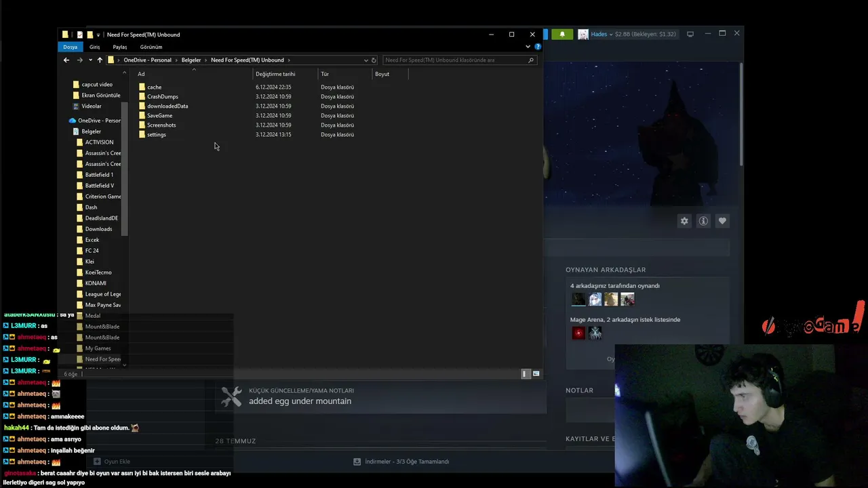Add game to favorites heart icon

722,221
